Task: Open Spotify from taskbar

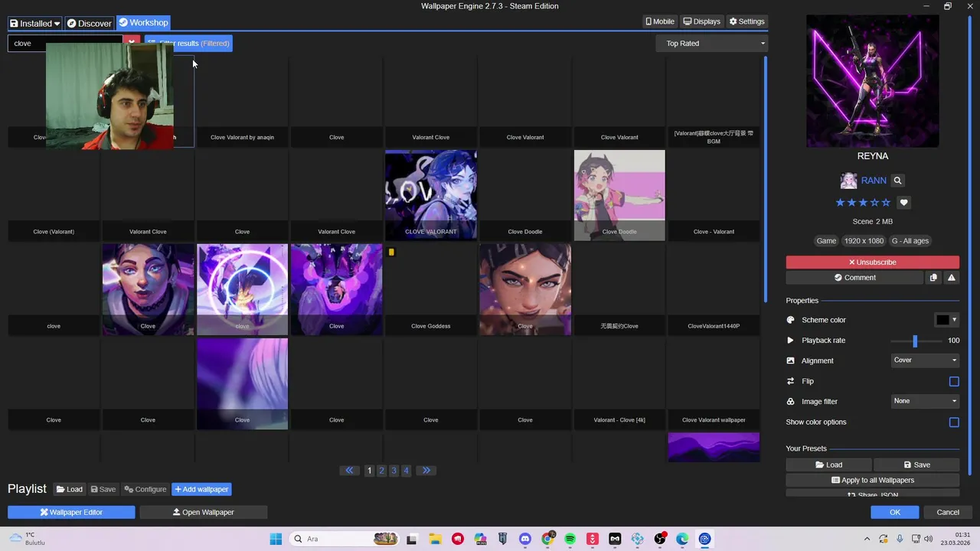Action: click(570, 539)
